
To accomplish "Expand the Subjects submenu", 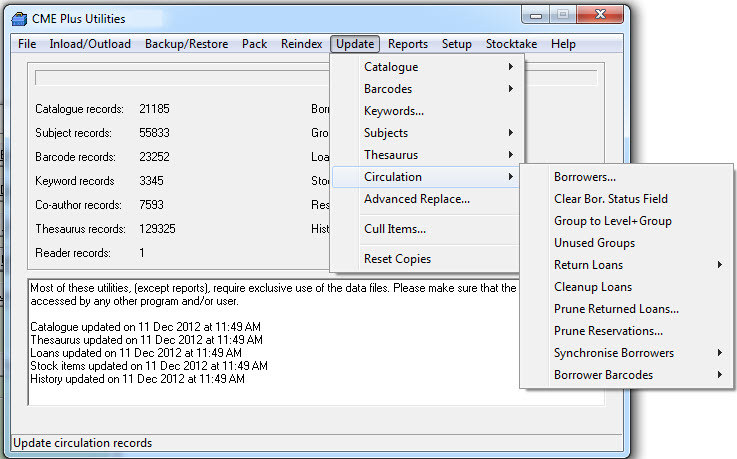I will 427,133.
